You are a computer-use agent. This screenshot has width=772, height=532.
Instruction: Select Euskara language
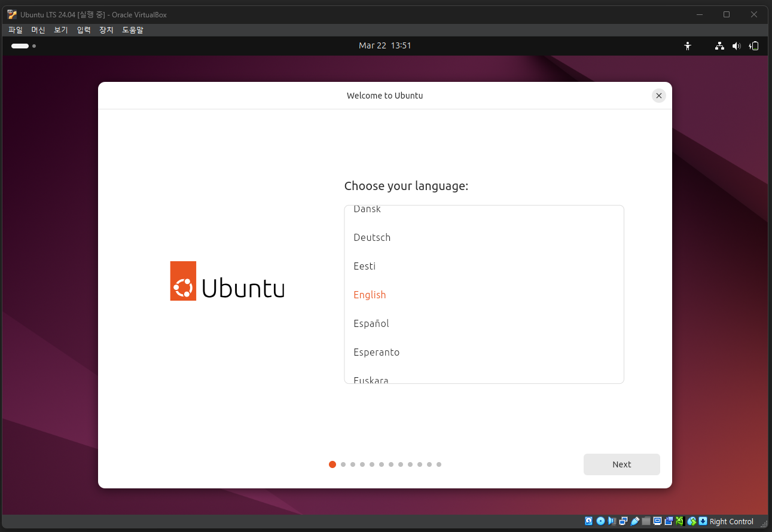pos(484,375)
